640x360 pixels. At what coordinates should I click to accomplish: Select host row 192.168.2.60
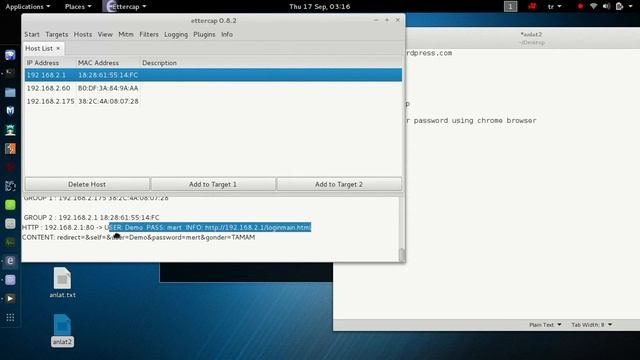(213, 88)
